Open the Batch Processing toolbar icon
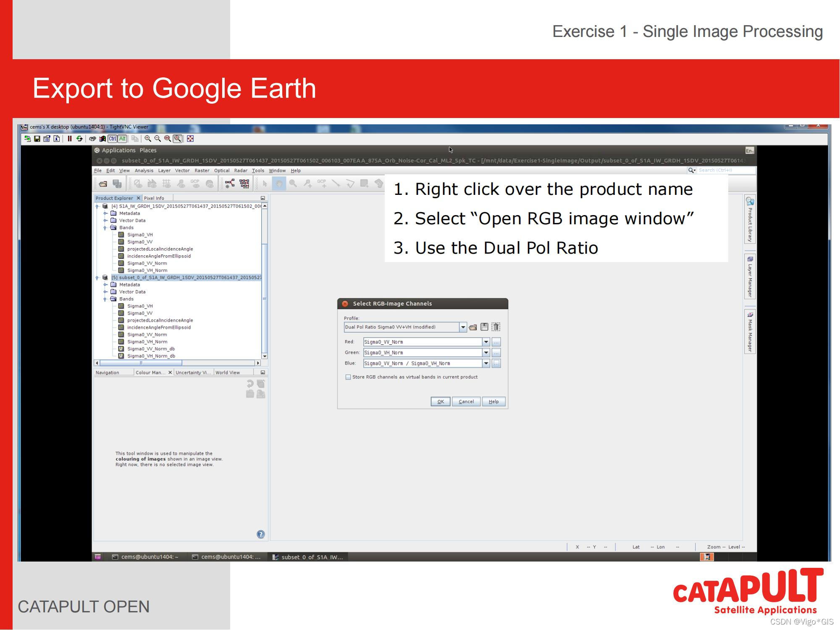The image size is (840, 630). click(244, 184)
